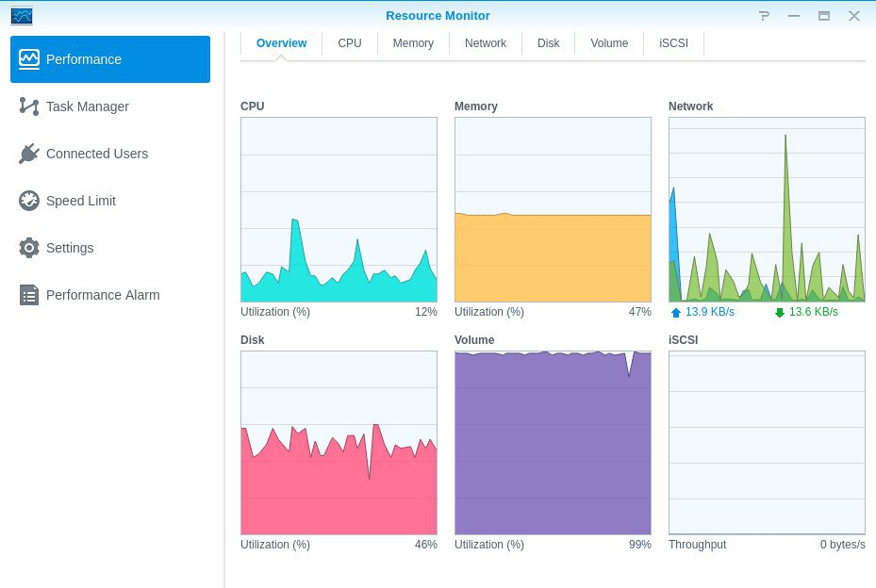Switch to the Memory tab
The height and width of the screenshot is (588, 876).
click(413, 43)
